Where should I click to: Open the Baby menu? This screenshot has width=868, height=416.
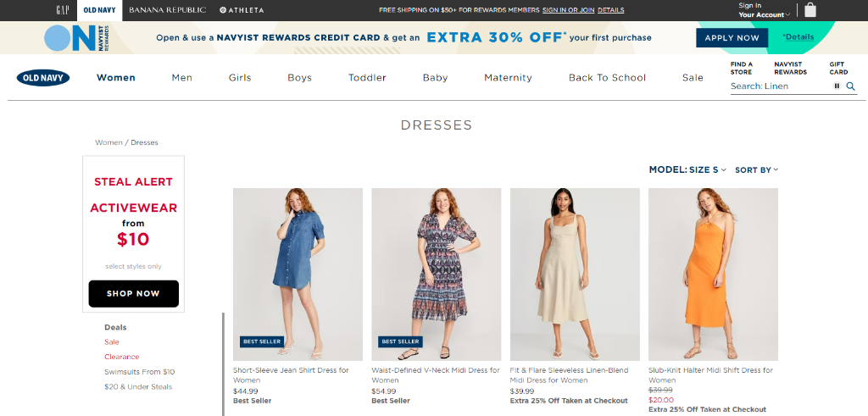click(435, 78)
